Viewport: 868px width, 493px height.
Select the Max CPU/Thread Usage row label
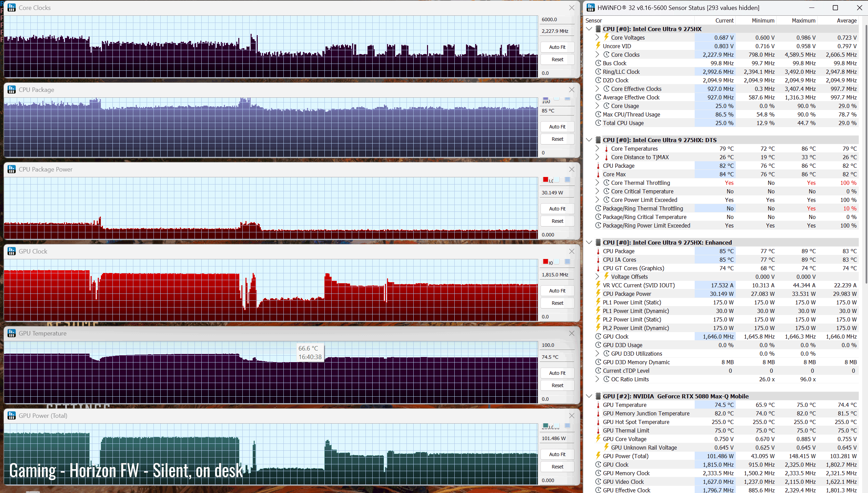pyautogui.click(x=631, y=114)
